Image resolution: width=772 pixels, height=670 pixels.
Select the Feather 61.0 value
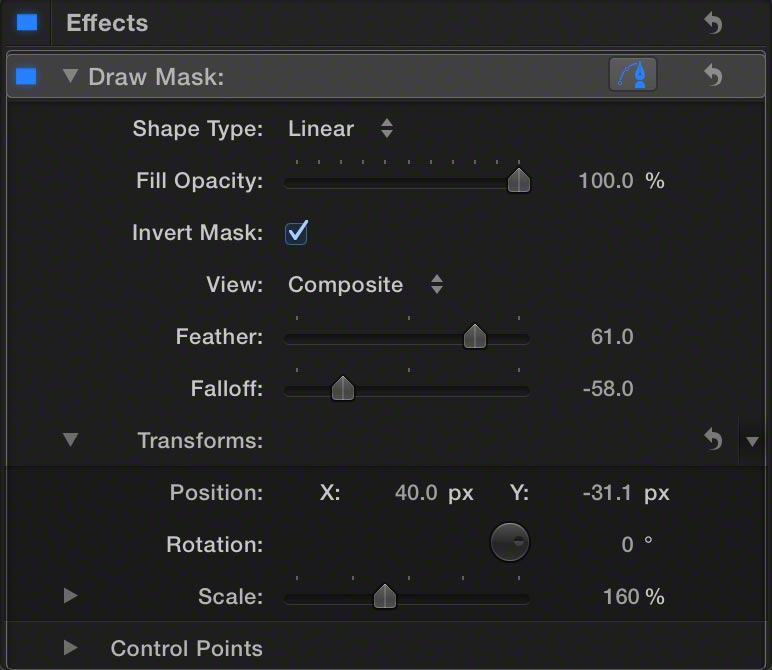(x=612, y=337)
